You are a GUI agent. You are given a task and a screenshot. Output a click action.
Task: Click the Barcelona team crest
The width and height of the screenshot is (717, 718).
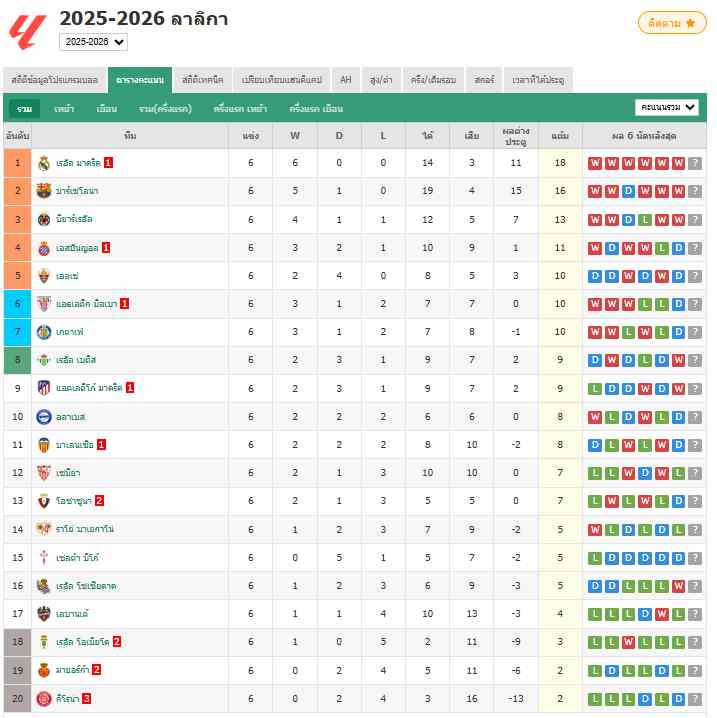point(43,191)
